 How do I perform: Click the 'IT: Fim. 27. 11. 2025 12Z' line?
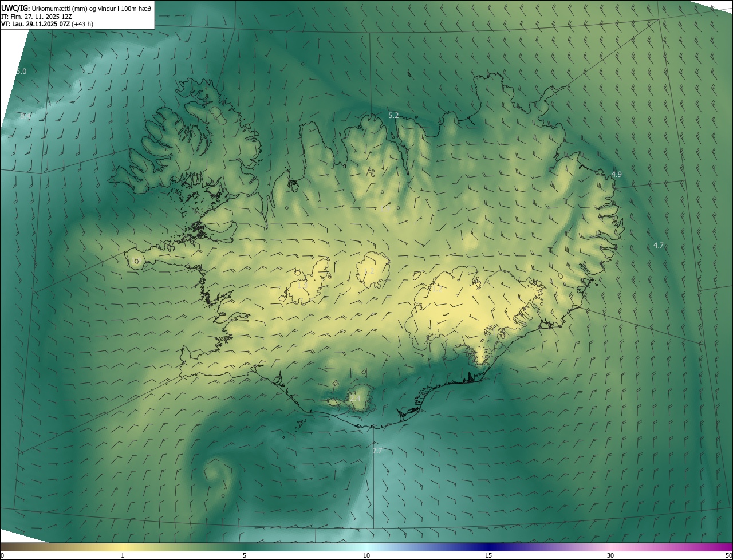tap(37, 16)
